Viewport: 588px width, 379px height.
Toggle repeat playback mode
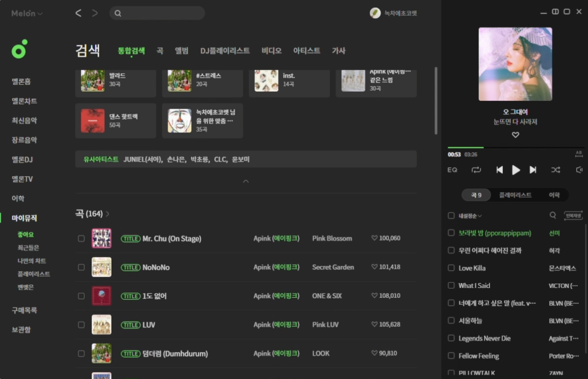pos(476,170)
